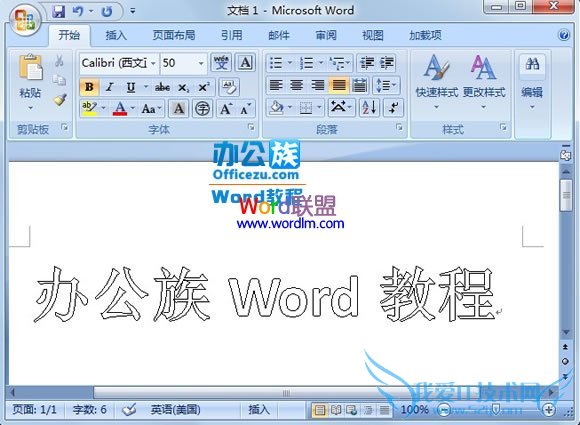Open Word help

[564, 35]
